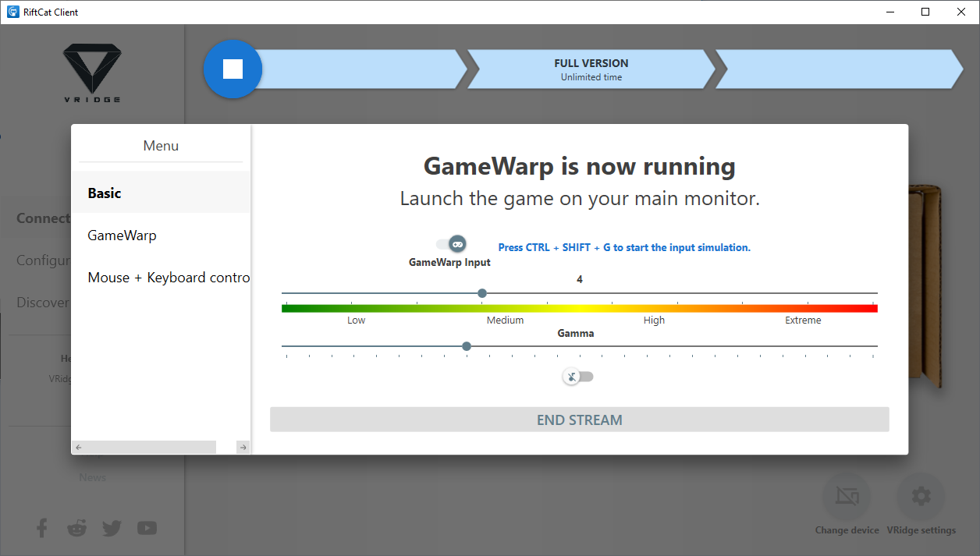Click the quality slider handle at 4
980x556 pixels.
point(482,293)
